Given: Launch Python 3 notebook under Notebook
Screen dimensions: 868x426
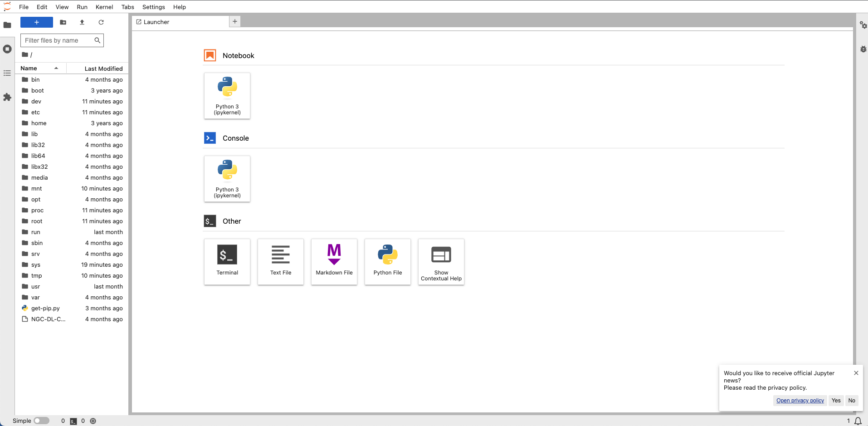Looking at the screenshot, I should click(227, 96).
